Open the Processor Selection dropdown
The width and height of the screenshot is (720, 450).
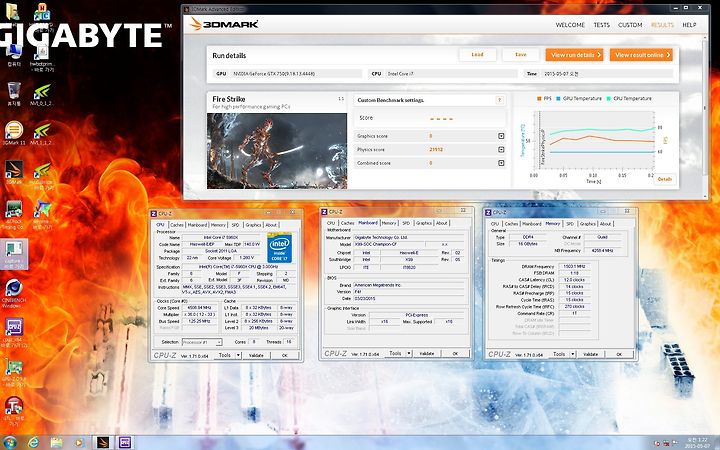[202, 342]
